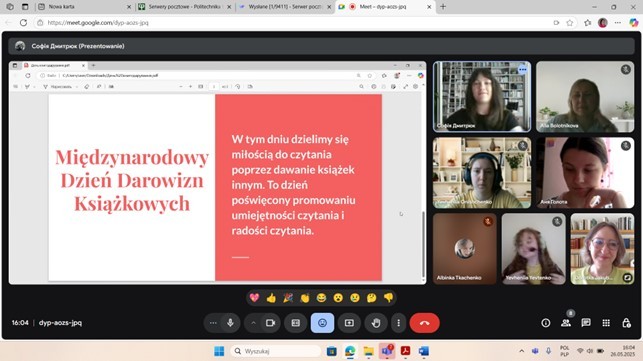Send the laughing face reaction
The height and width of the screenshot is (361, 643).
point(321,298)
